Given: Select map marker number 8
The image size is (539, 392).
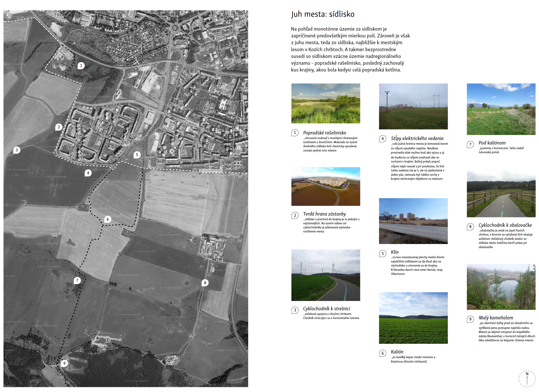Looking at the screenshot, I should pyautogui.click(x=205, y=283).
